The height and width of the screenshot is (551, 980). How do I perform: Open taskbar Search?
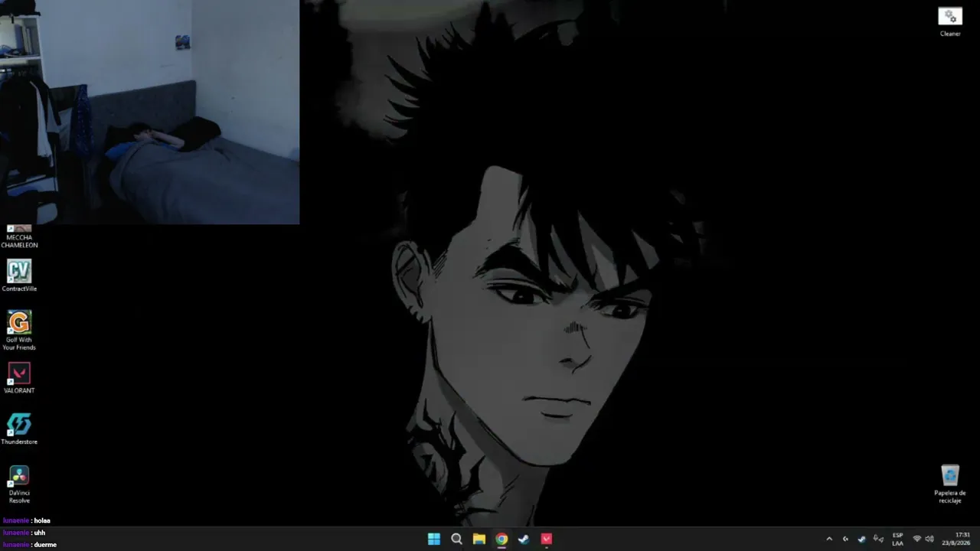coord(456,539)
